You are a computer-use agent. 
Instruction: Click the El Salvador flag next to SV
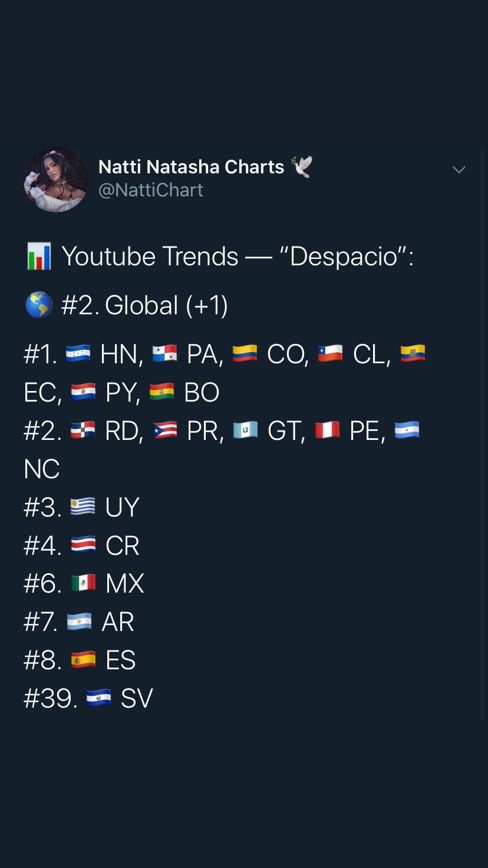pos(99,698)
